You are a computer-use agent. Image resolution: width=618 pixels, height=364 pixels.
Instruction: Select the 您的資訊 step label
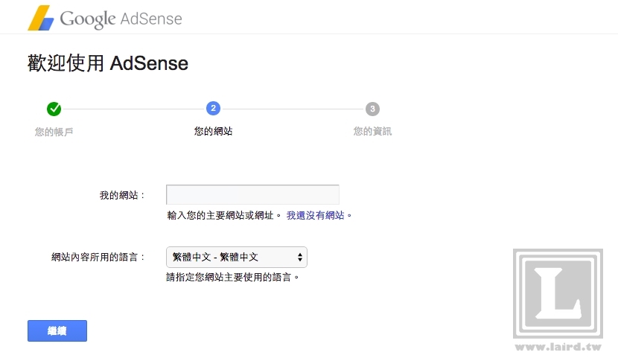click(372, 132)
